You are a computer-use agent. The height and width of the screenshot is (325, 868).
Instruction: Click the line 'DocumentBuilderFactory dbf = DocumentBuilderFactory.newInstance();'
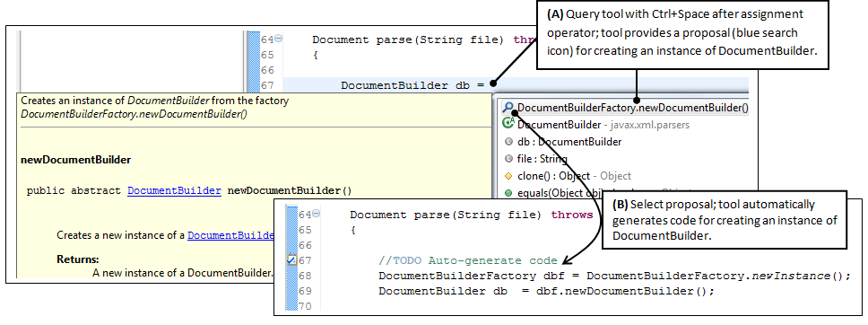click(x=614, y=276)
